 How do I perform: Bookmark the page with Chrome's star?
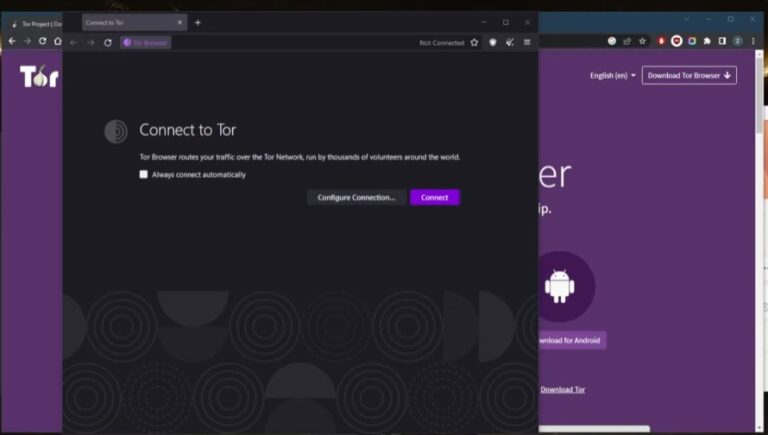(x=642, y=41)
